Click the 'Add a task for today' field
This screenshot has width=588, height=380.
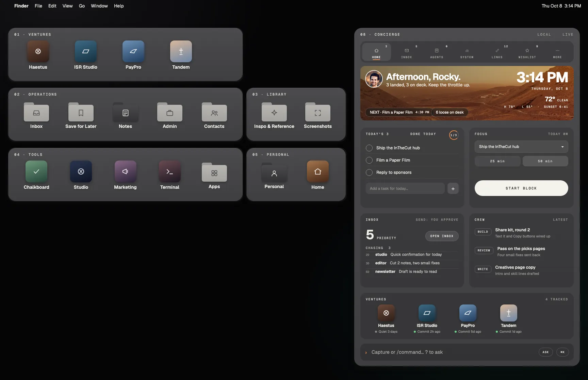tap(405, 188)
